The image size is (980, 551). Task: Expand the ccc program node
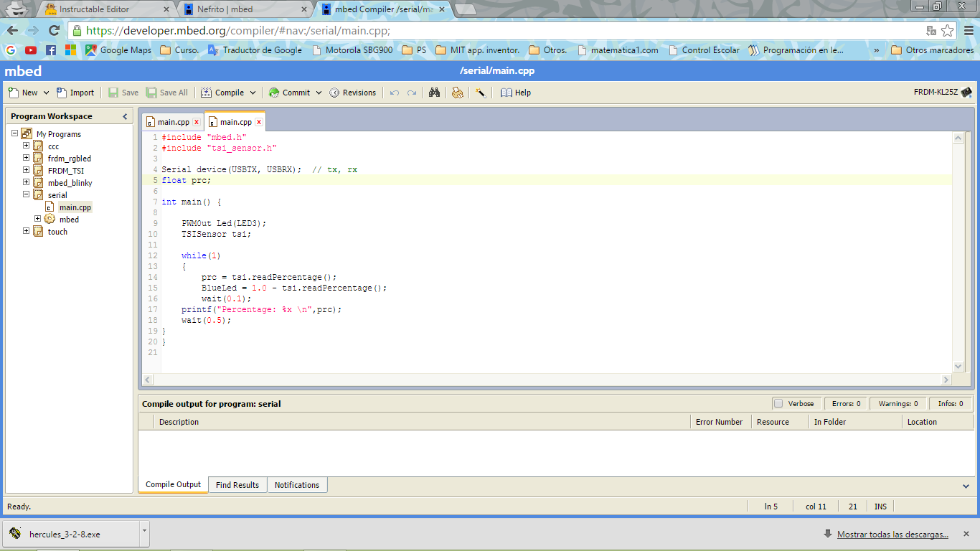(x=27, y=146)
